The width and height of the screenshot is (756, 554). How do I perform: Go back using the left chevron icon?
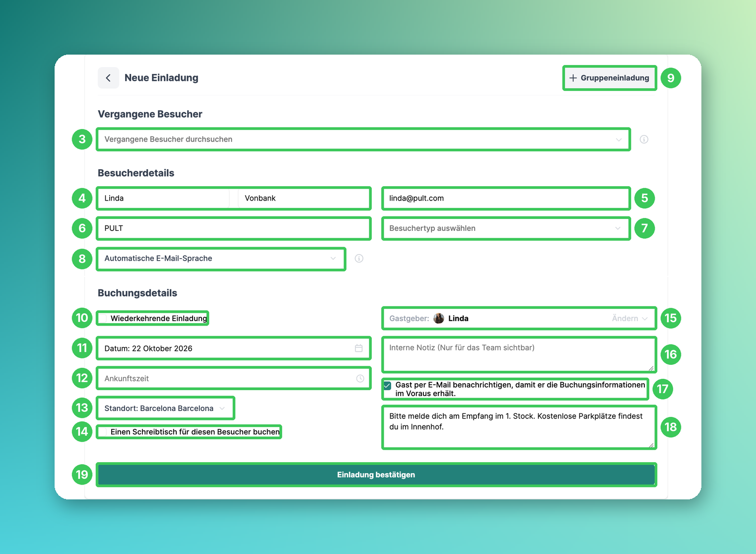(108, 78)
